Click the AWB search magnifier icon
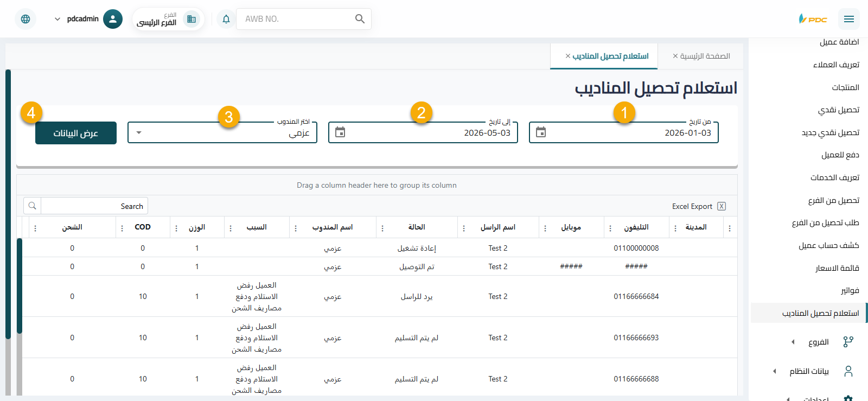 [x=360, y=19]
